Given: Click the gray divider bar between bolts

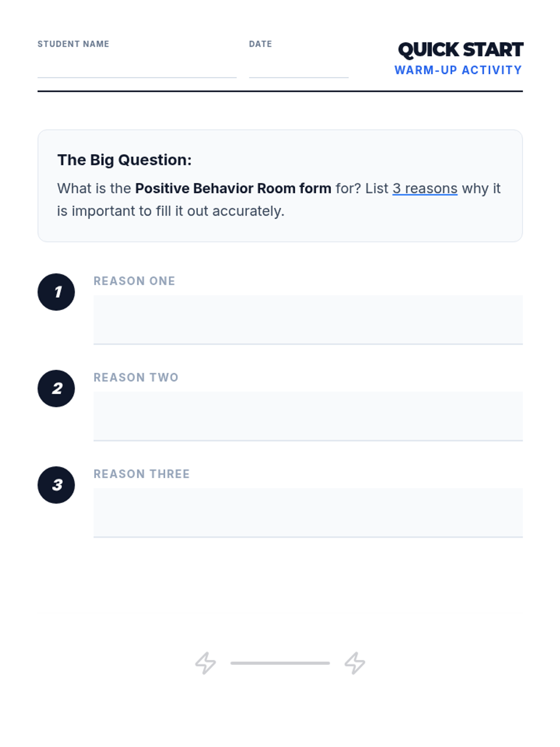Looking at the screenshot, I should coord(280,663).
